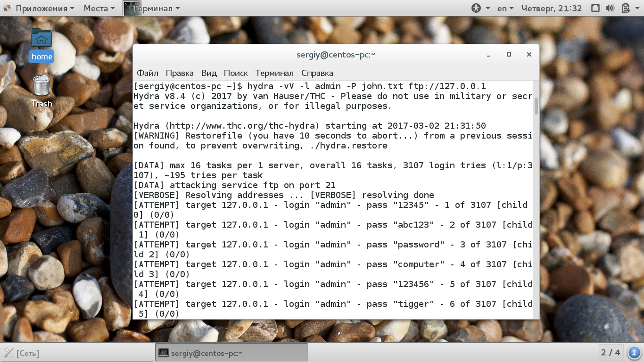Screen dimensions: 644x362
Task: Open the Вид menu in terminal
Action: [209, 73]
